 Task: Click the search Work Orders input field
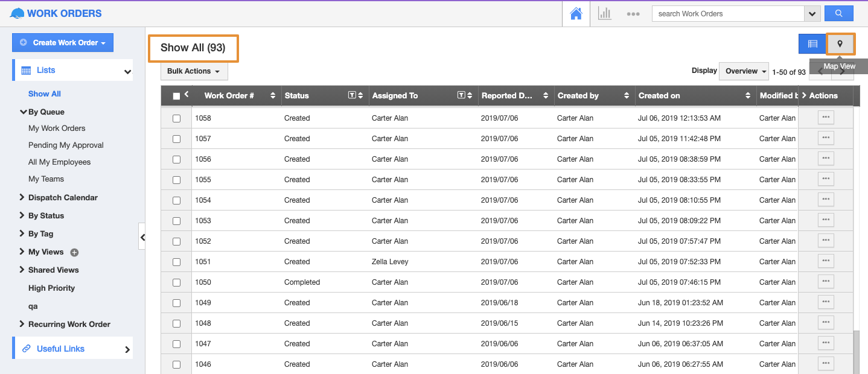tap(727, 14)
